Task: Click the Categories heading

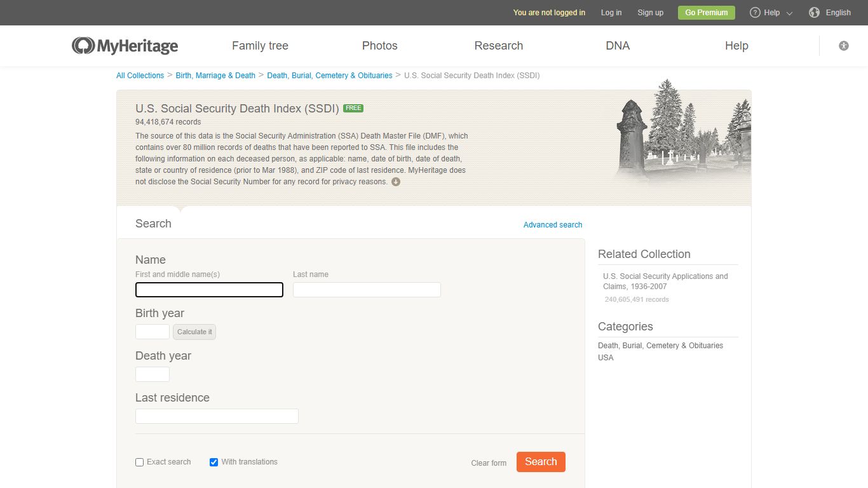Action: pos(625,327)
